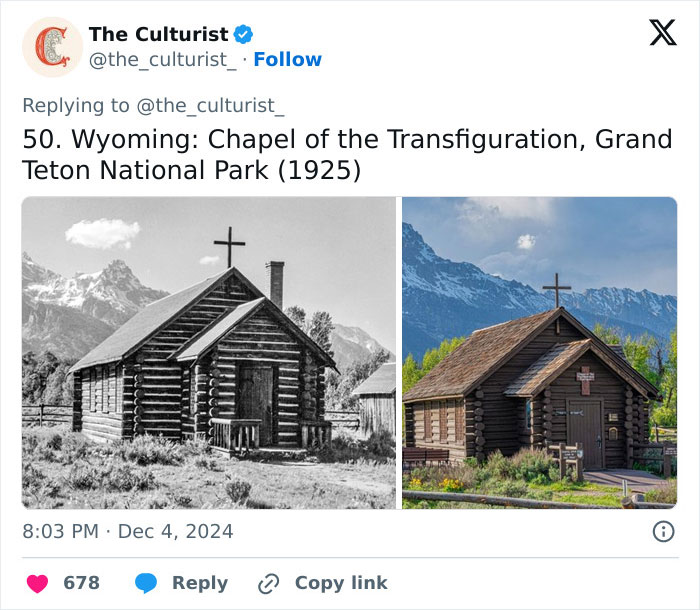The height and width of the screenshot is (610, 700).
Task: Open the info icon beside the timestamp
Action: click(663, 532)
